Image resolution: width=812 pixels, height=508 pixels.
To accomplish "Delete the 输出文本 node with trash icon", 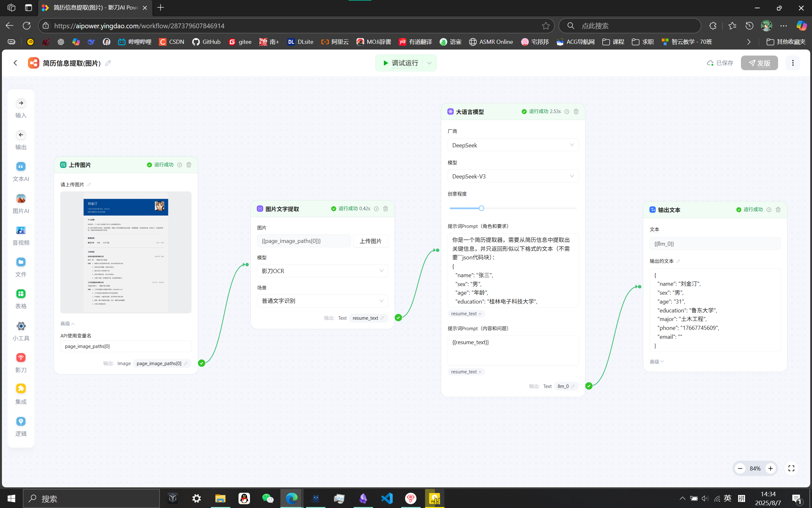I will click(778, 210).
